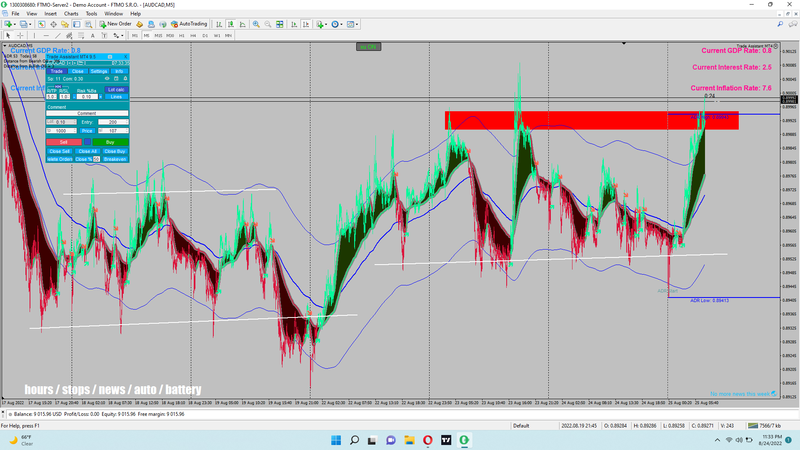Toggle the AutoTrading button
This screenshot has width=800, height=450.
coord(189,23)
